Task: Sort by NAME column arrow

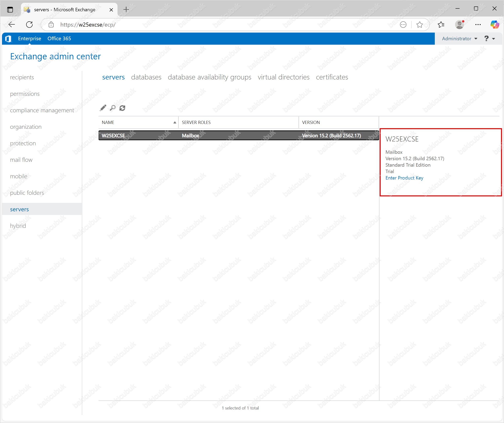Action: point(175,122)
